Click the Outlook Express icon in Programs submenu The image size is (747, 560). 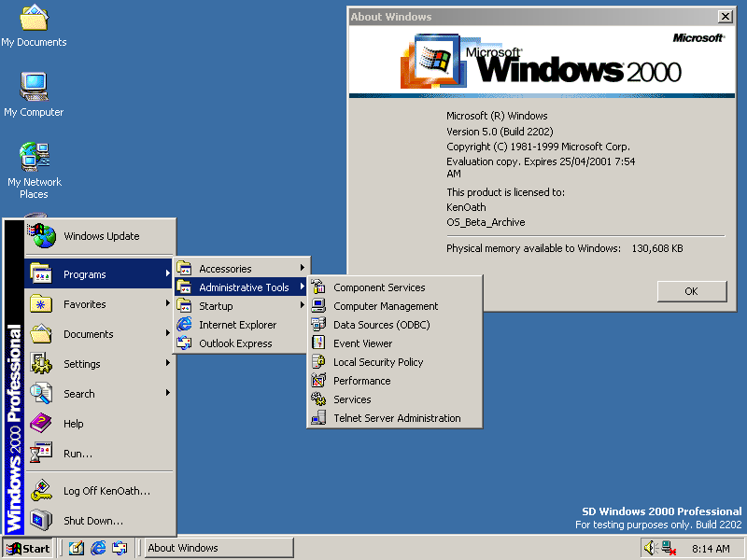[184, 343]
